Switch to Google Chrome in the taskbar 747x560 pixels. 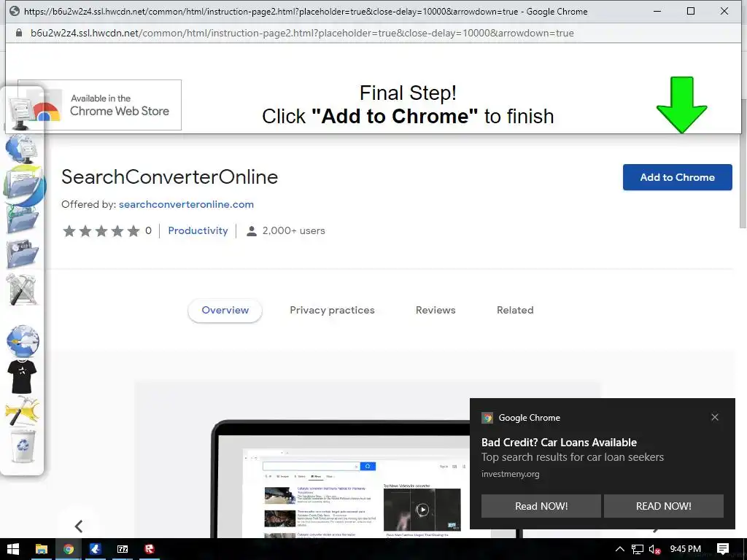click(69, 549)
